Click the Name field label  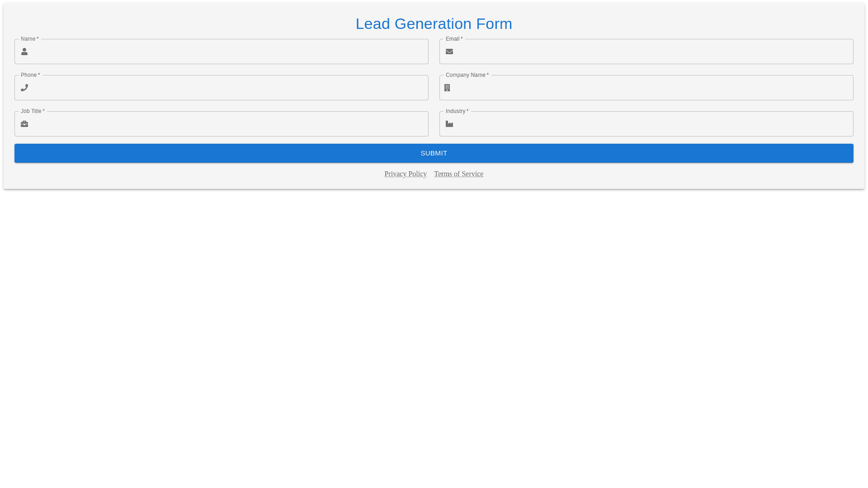click(28, 39)
